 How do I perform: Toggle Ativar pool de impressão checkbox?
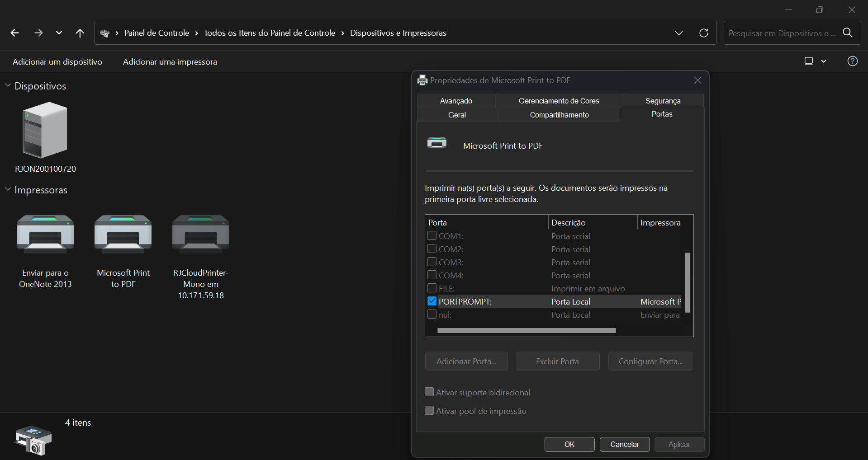click(429, 411)
